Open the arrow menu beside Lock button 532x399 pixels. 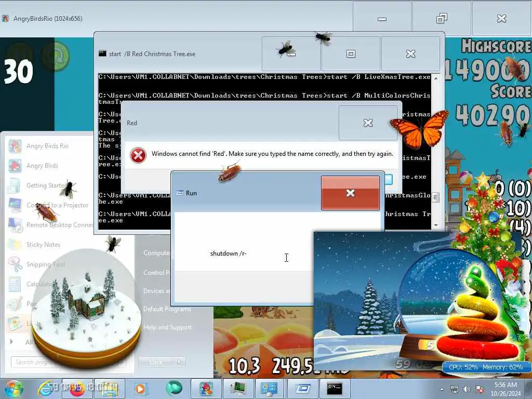[x=179, y=362]
